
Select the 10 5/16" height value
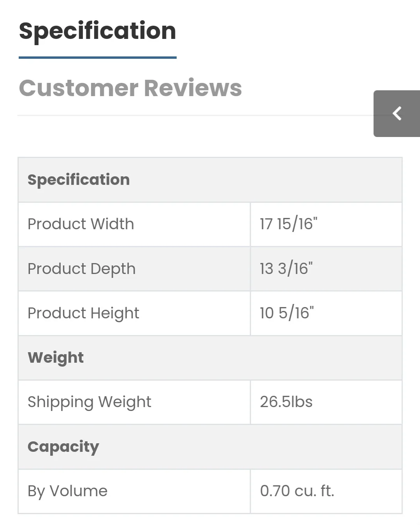tap(286, 313)
